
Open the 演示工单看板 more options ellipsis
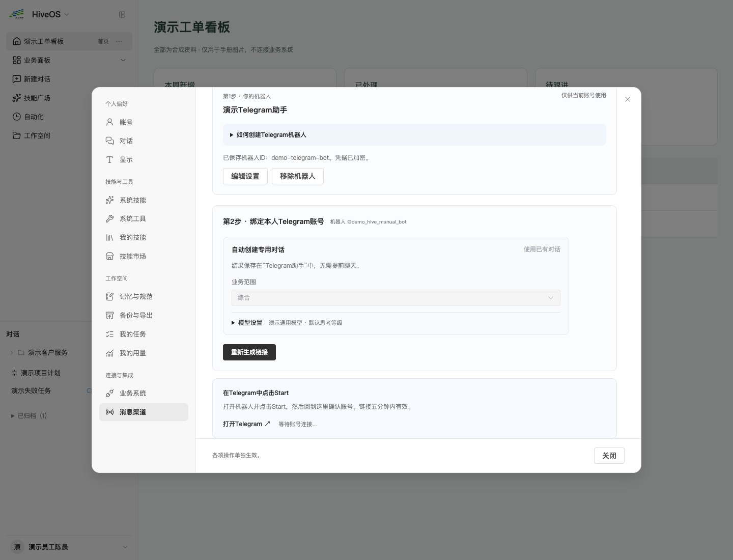coord(119,41)
